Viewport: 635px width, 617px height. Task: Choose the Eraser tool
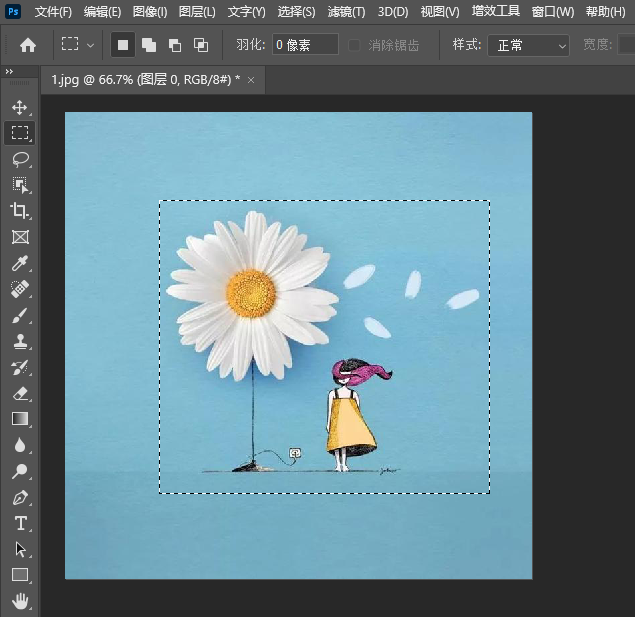click(x=20, y=394)
